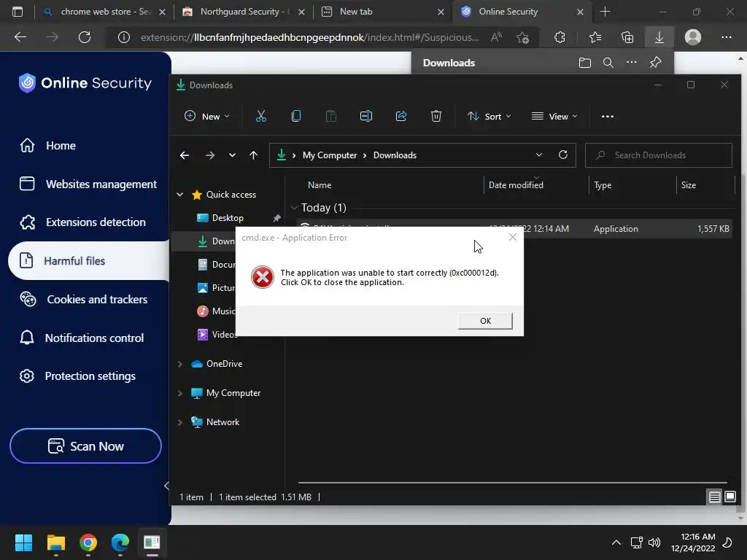Open Cookies and trackers section
Image resolution: width=747 pixels, height=560 pixels.
click(x=83, y=300)
